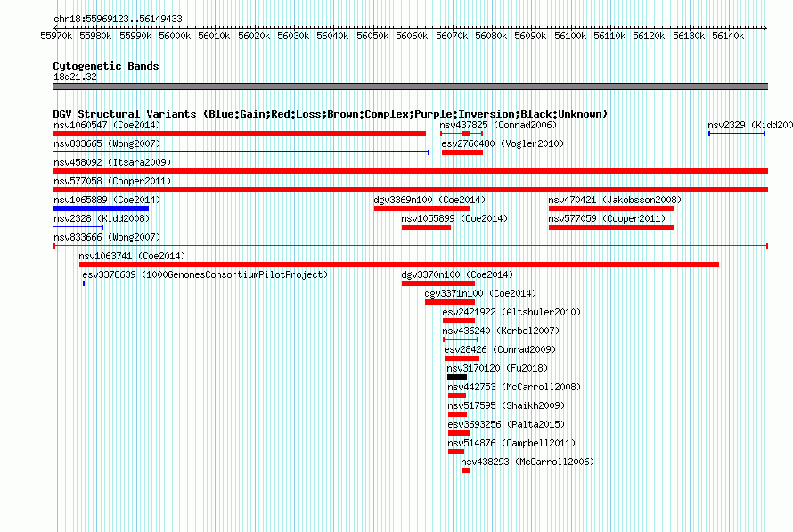Select the nsv517595 red bar

458,414
